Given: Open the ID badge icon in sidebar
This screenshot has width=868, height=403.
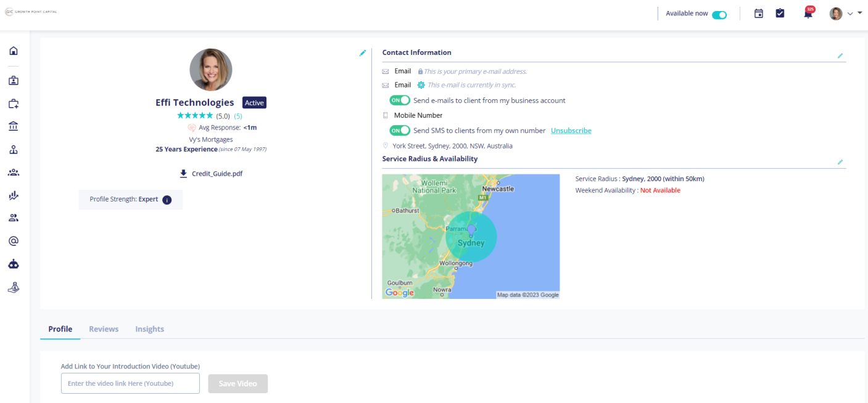Looking at the screenshot, I should (14, 80).
